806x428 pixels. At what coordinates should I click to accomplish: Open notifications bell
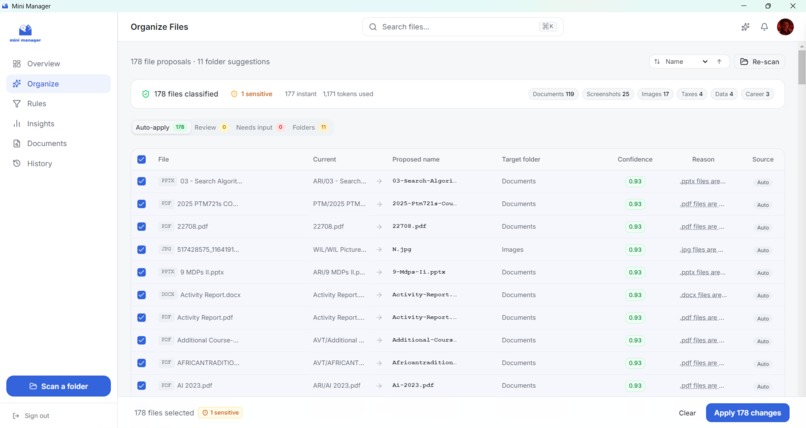click(764, 27)
